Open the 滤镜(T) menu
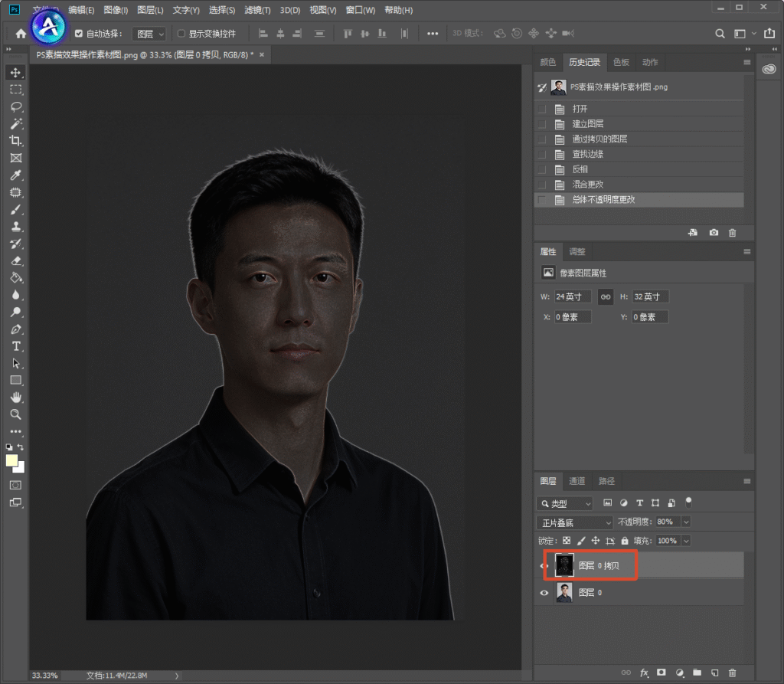The width and height of the screenshot is (784, 684). [x=257, y=10]
